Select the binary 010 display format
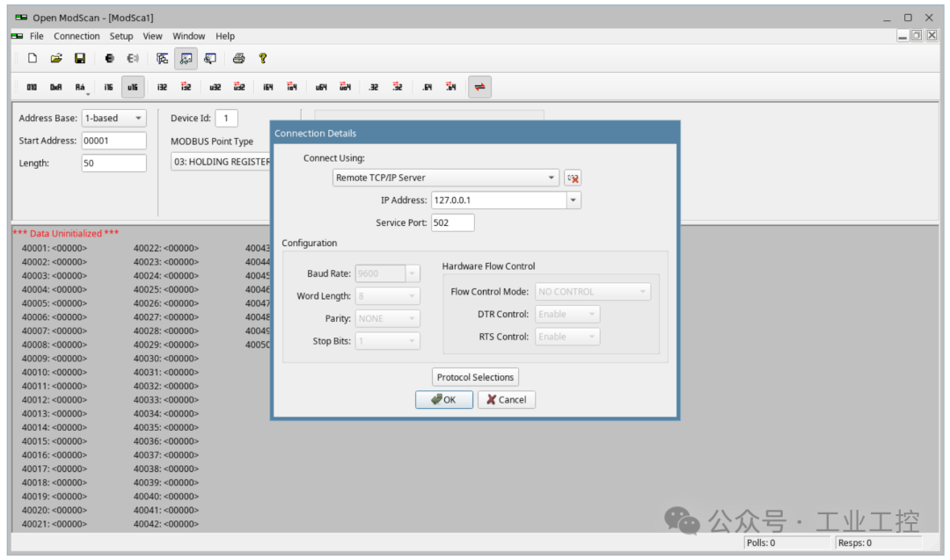Screen dimensions: 950x560 [x=32, y=87]
